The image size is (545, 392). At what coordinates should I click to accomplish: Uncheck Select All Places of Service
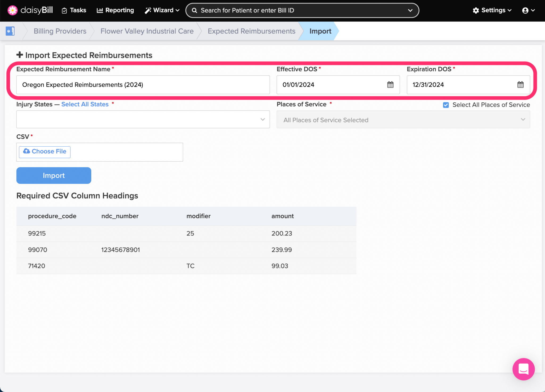click(x=446, y=105)
